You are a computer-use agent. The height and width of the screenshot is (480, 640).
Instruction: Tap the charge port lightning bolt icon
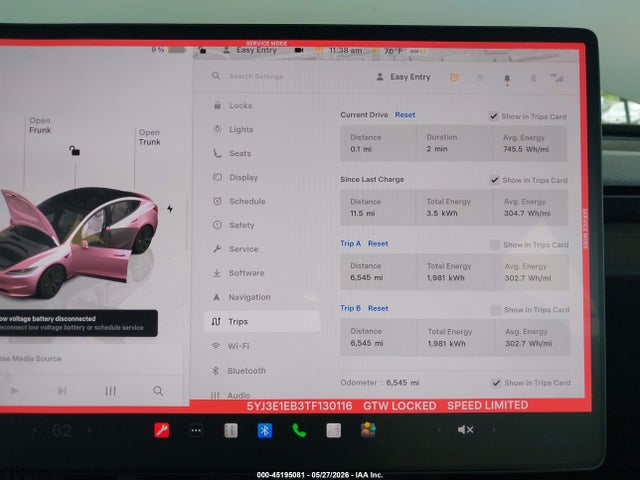click(170, 209)
